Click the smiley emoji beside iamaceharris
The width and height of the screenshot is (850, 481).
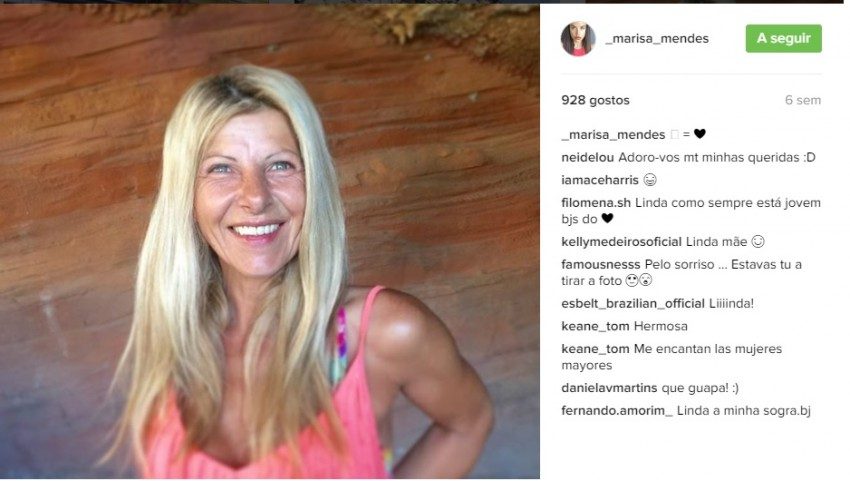649,179
